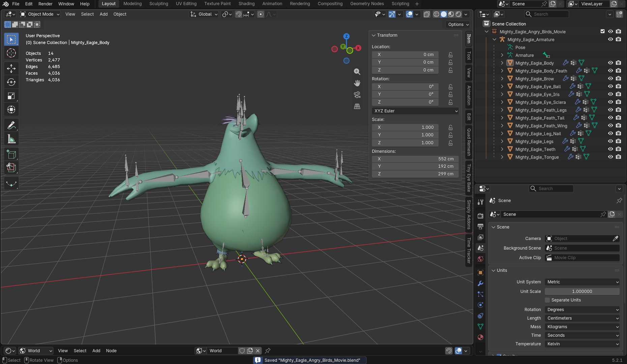Hide Mighty_Eagle_Brow in viewport
The image size is (627, 364).
[610, 79]
